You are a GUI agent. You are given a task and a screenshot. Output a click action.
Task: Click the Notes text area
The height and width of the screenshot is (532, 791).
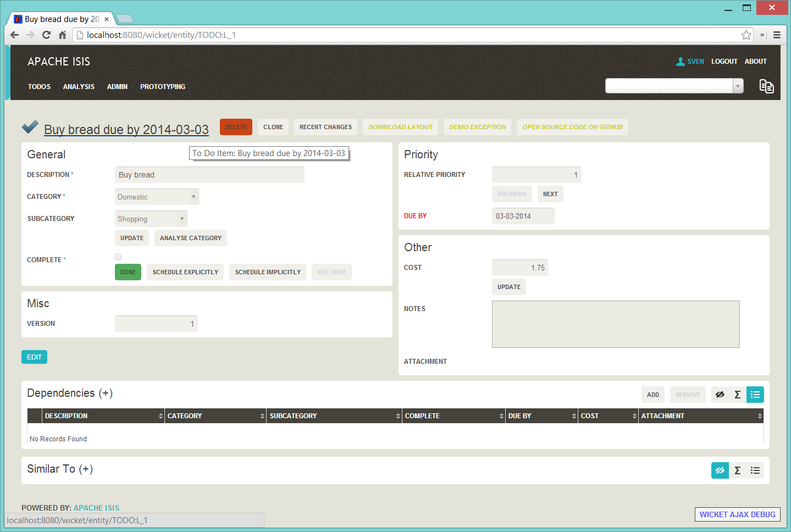coord(615,324)
